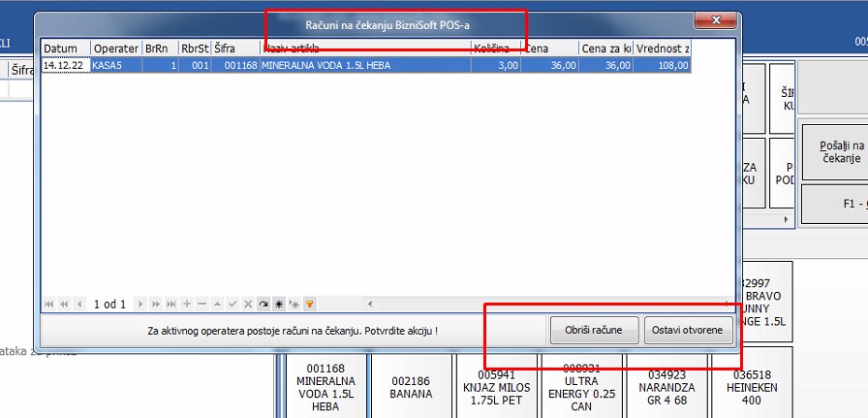Click the Operater column header

point(115,48)
